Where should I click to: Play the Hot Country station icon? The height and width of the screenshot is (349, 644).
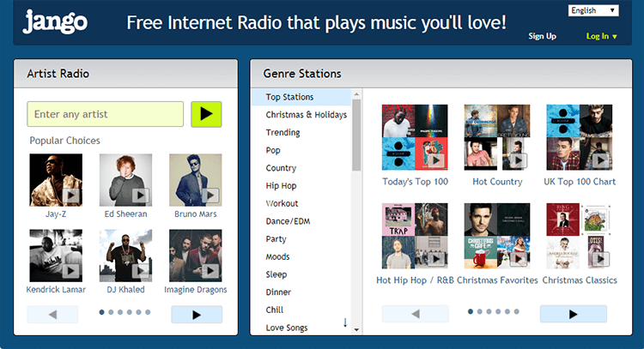point(519,160)
